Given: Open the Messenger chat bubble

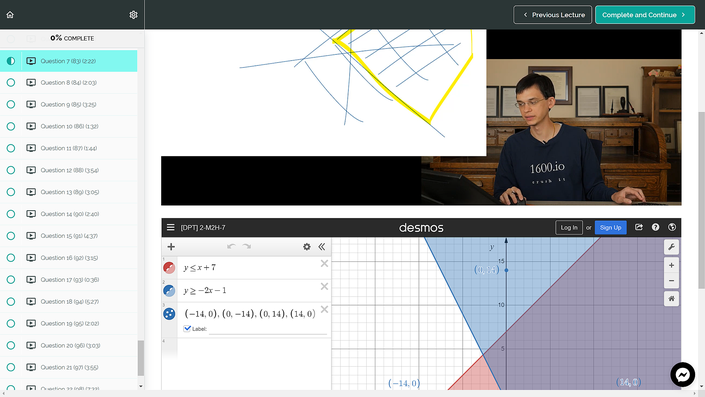Looking at the screenshot, I should click(x=683, y=375).
